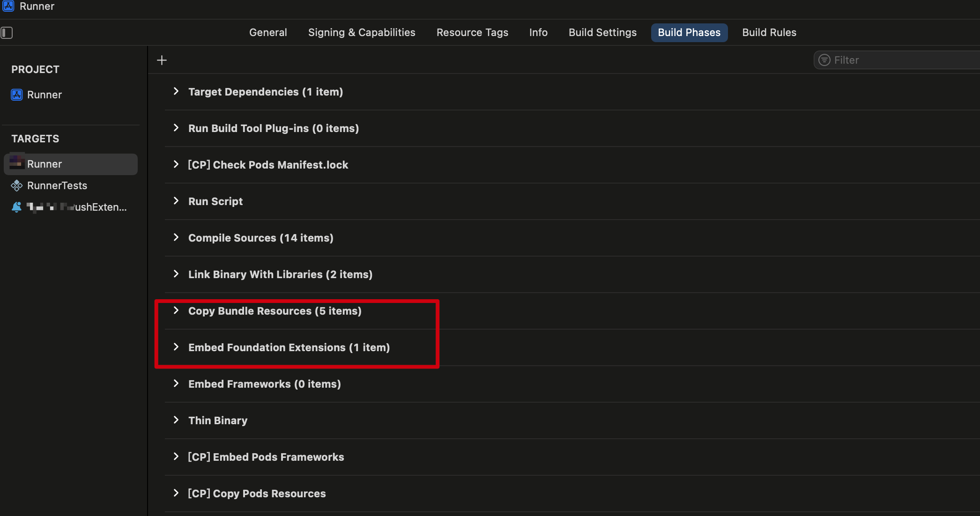Click the Runner target app icon

(x=17, y=162)
